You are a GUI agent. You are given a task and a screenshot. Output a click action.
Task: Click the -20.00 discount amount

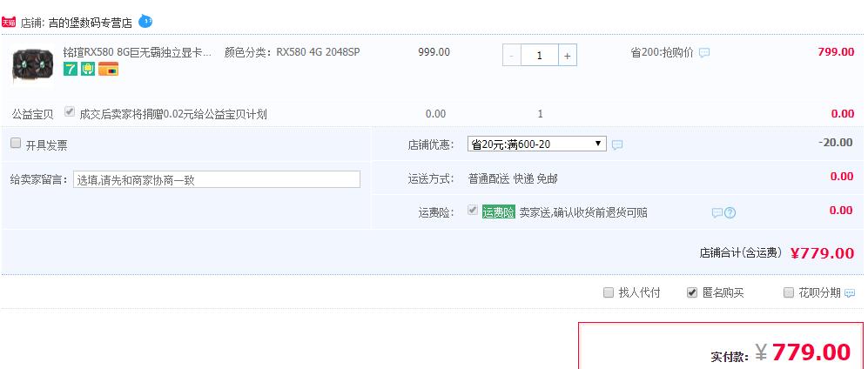(836, 143)
